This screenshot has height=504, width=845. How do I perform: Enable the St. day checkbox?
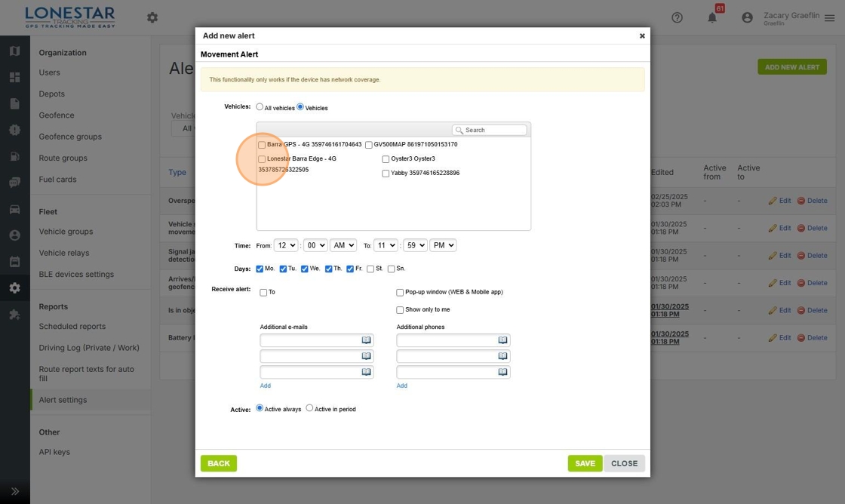370,269
